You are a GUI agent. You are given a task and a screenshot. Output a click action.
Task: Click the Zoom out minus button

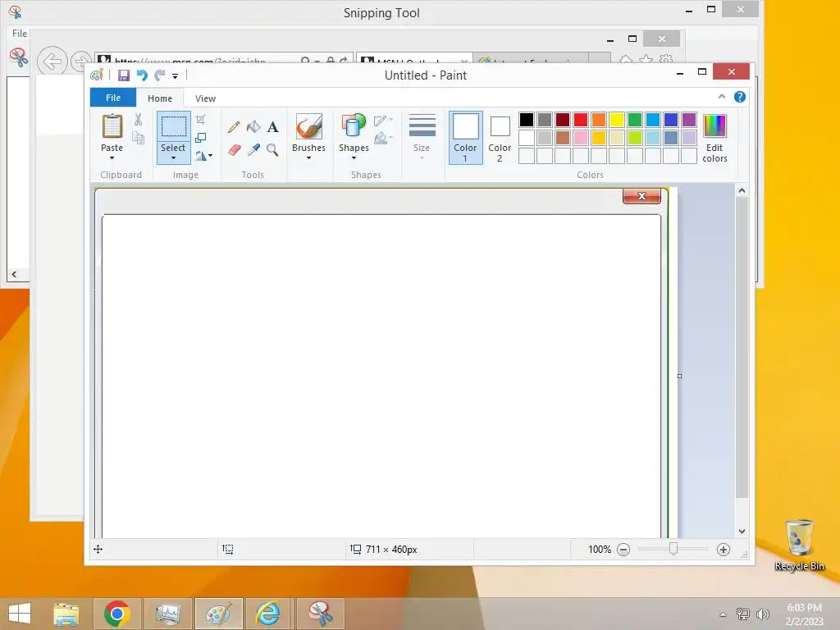click(623, 550)
